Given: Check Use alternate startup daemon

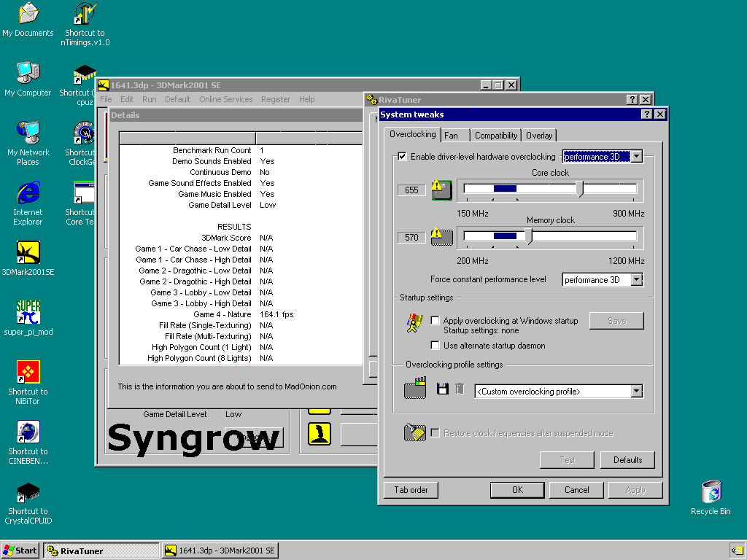Looking at the screenshot, I should (x=435, y=345).
